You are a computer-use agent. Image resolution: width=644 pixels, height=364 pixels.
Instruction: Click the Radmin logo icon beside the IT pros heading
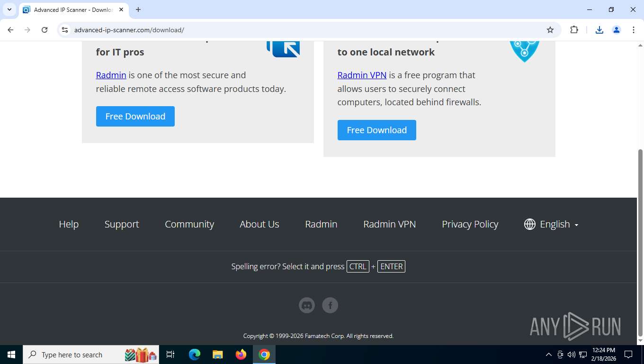[x=283, y=49]
